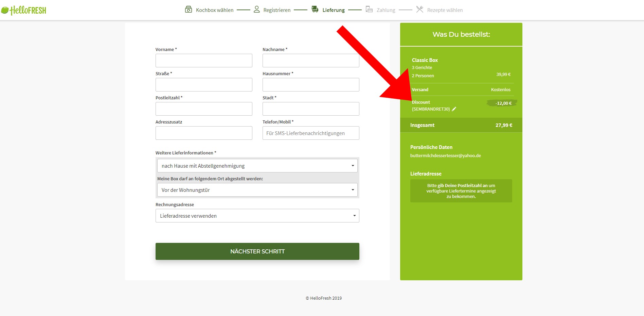
Task: Select the Rezepte wählen cutlery icon
Action: tap(419, 10)
